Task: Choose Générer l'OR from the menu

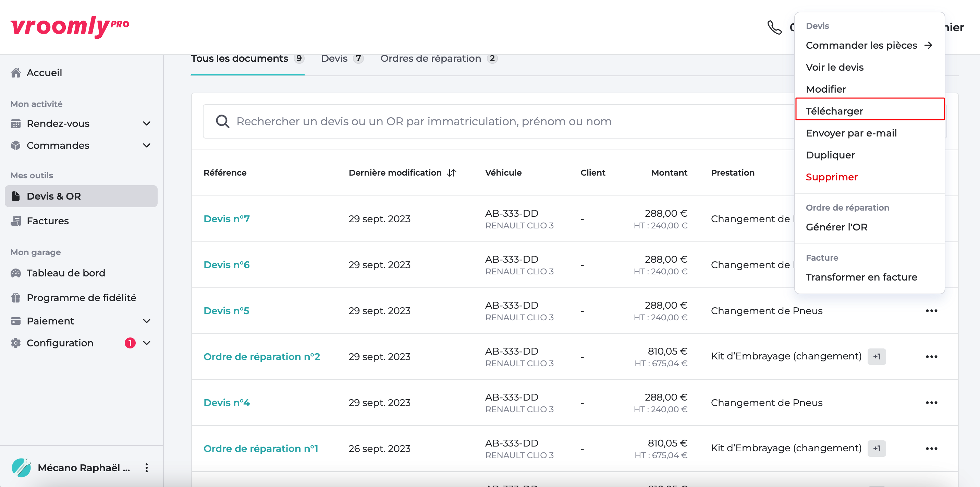Action: tap(869, 227)
